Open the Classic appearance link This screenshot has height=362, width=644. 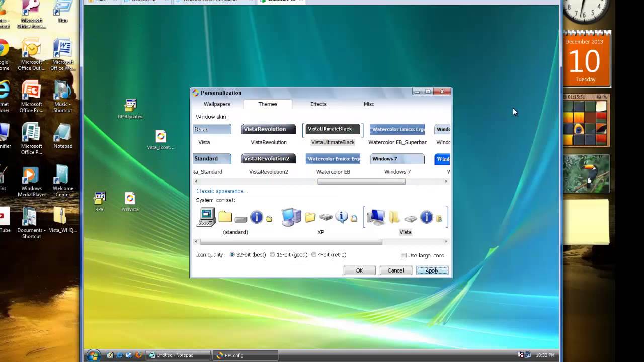click(221, 191)
